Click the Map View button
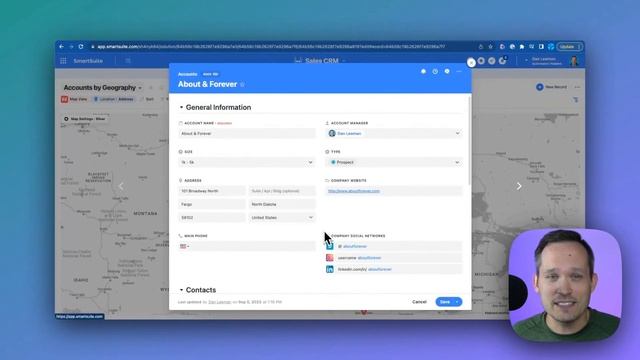The image size is (640, 360). click(x=74, y=99)
